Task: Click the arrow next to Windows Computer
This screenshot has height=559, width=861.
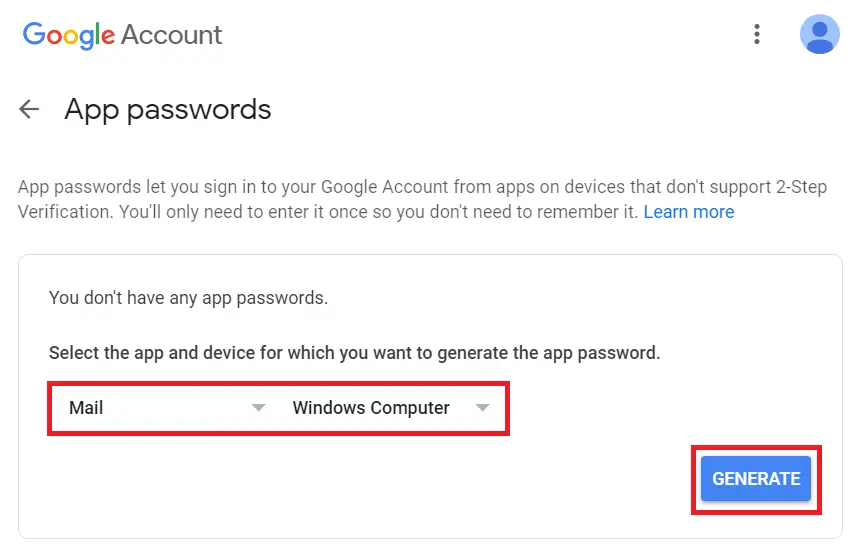Action: pos(483,407)
